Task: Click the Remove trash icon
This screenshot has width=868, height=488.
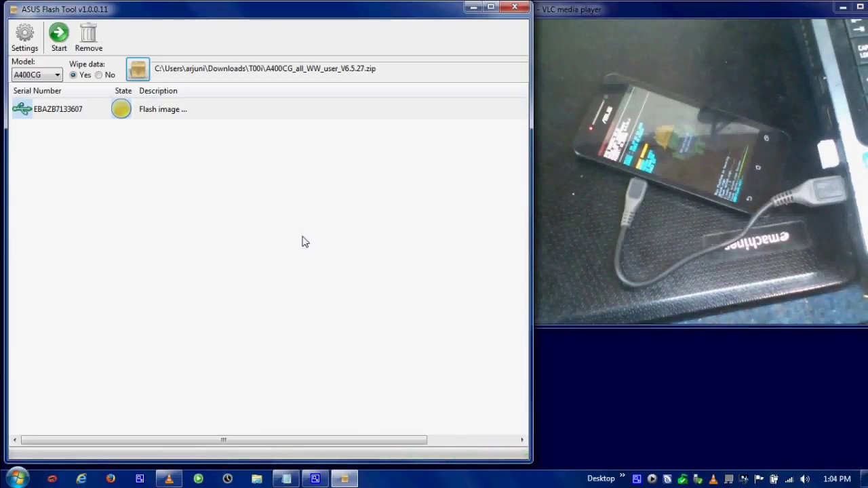Action: (89, 38)
